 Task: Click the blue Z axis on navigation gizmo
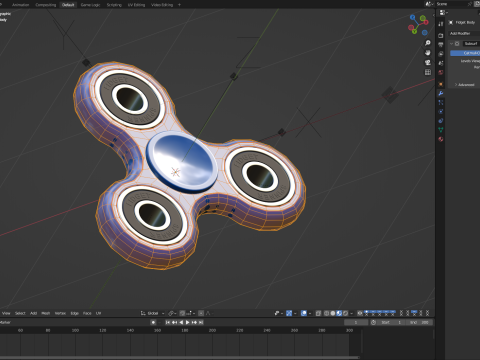tap(413, 17)
